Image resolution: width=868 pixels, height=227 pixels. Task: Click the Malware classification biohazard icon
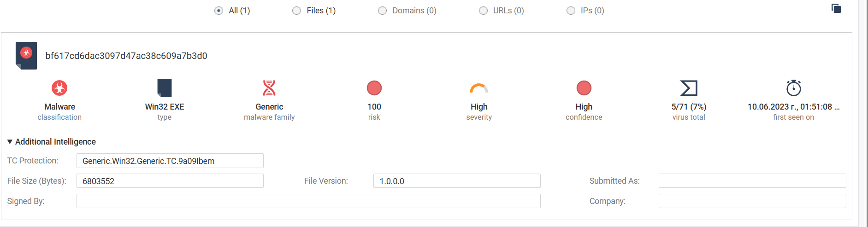(x=59, y=88)
